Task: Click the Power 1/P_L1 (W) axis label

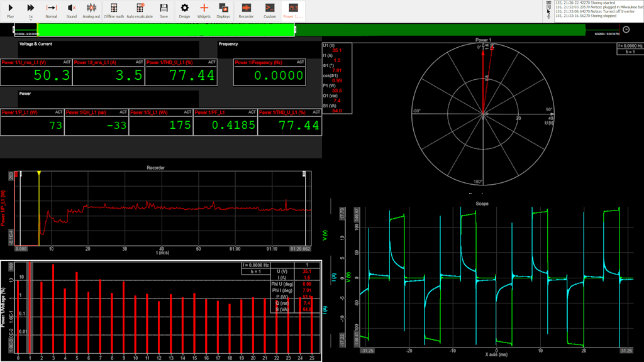Action: coord(3,207)
